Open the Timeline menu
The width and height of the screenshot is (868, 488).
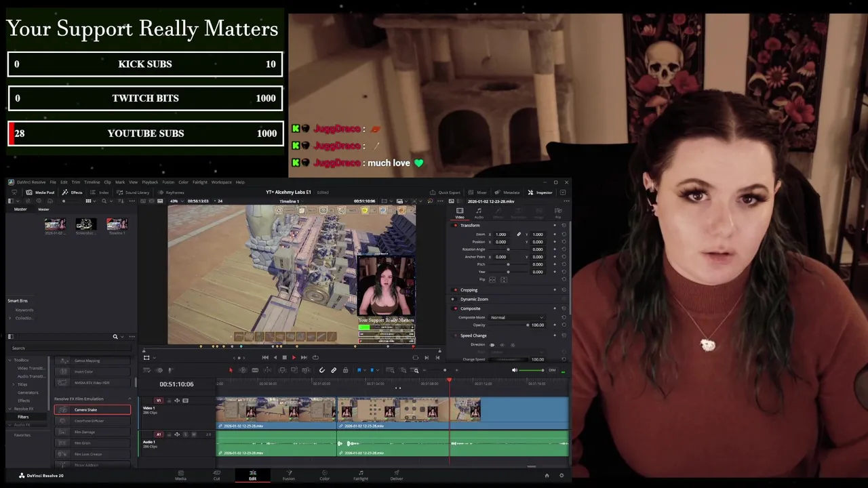click(x=92, y=182)
